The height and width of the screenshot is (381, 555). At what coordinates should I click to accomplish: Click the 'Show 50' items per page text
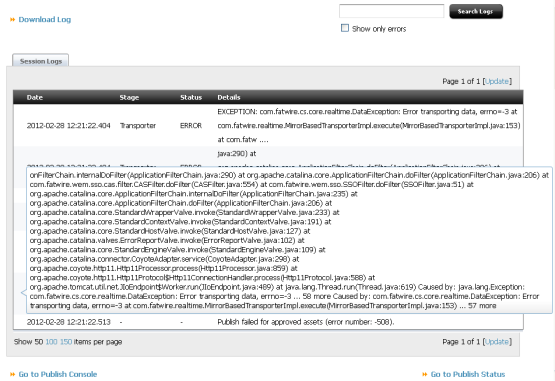(x=28, y=342)
